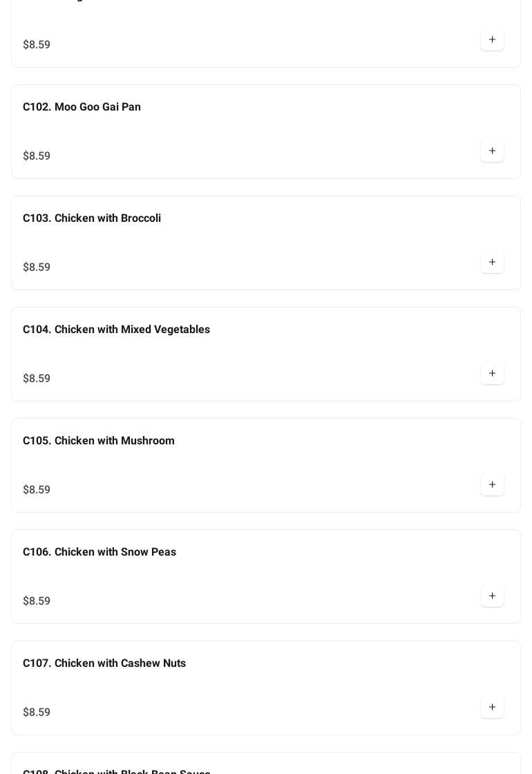View C106. Chicken with Snow Peas item
The image size is (532, 774).
99,552
